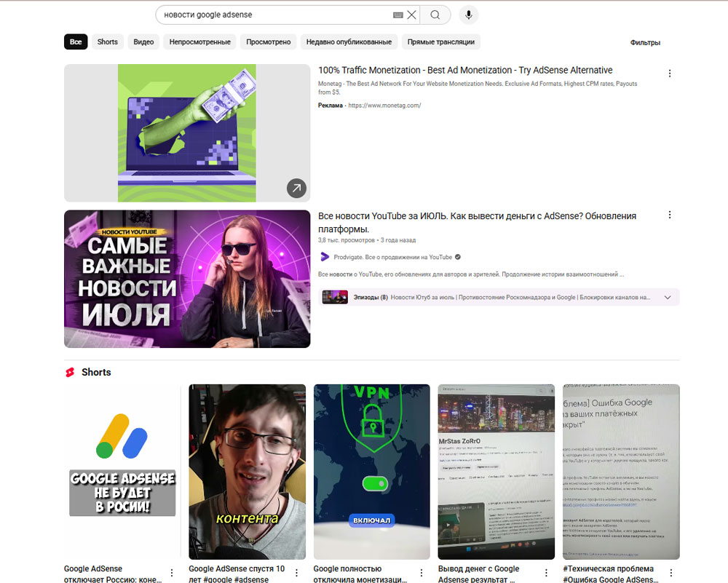
Task: Open the Фильтры button
Action: point(645,42)
